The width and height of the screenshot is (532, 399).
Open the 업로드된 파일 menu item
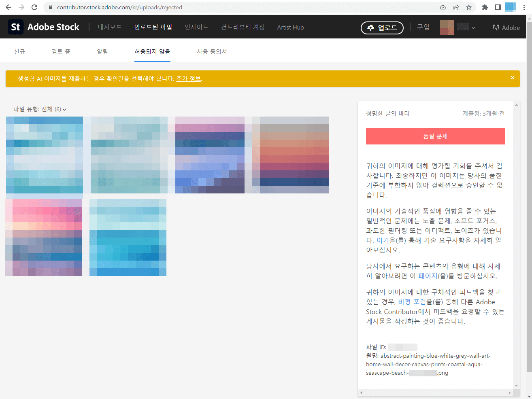click(153, 27)
